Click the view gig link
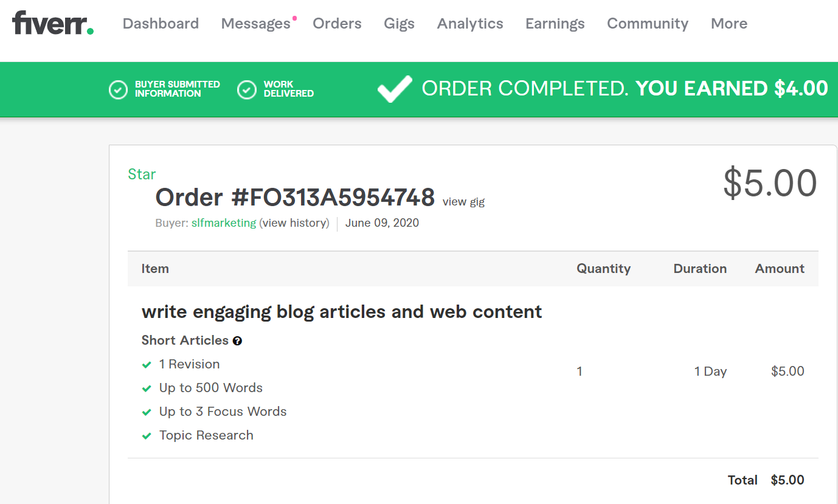 pos(463,202)
